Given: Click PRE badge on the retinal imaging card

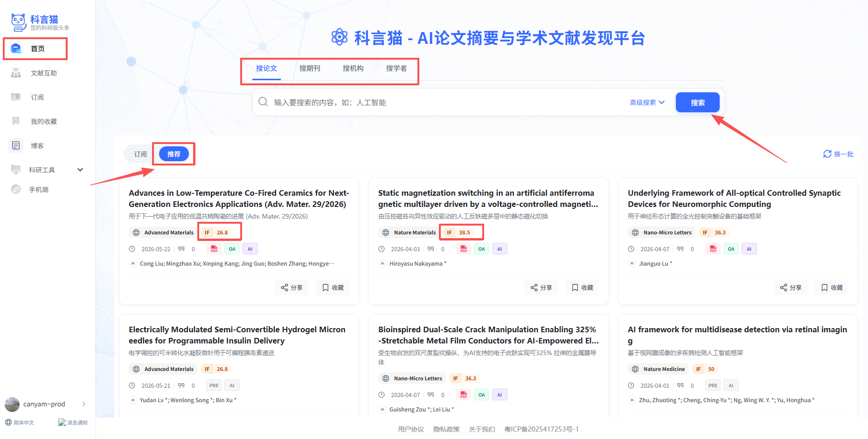Looking at the screenshot, I should click(713, 385).
